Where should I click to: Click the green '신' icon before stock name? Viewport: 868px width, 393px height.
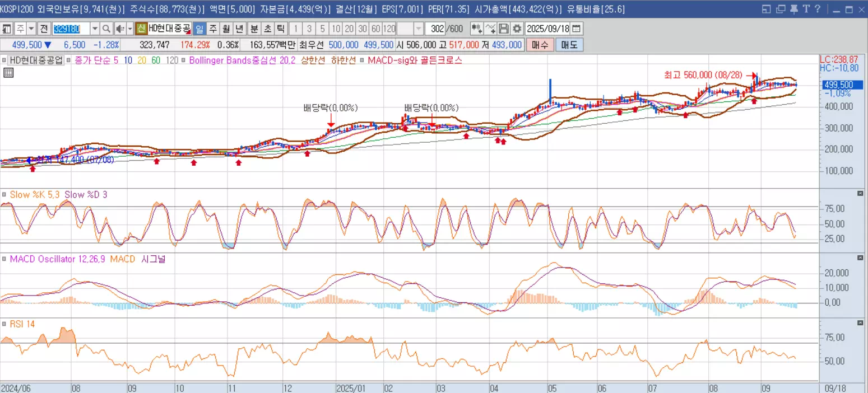[x=141, y=29]
